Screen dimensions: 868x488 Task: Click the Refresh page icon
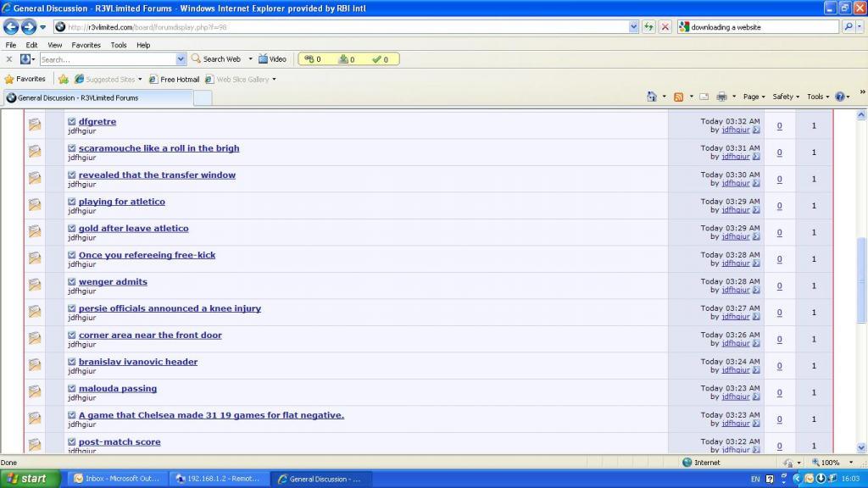coord(649,27)
